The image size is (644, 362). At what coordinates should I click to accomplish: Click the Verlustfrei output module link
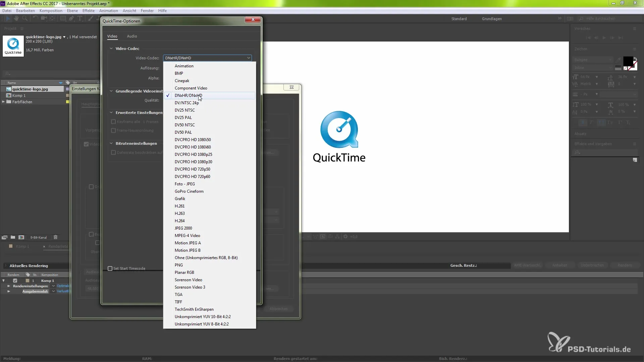[x=63, y=291]
